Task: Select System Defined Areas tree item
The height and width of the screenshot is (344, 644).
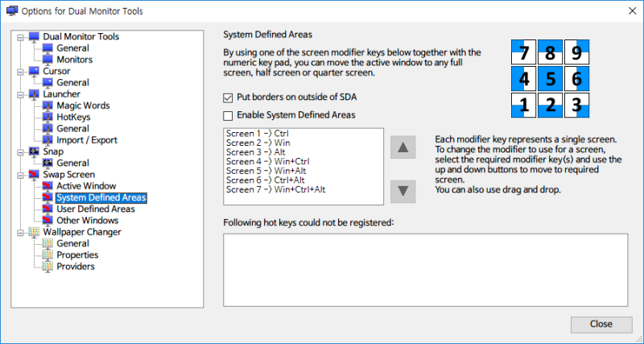Action: coord(101,197)
